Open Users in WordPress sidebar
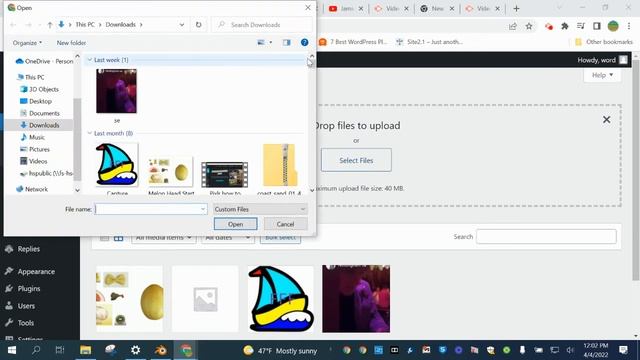The height and width of the screenshot is (360, 640). click(x=26, y=306)
